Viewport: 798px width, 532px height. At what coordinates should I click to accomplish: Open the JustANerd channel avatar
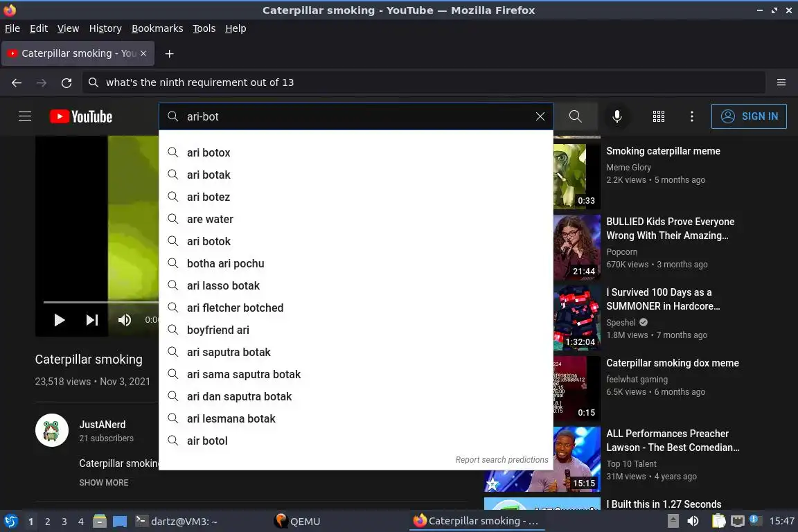click(52, 430)
